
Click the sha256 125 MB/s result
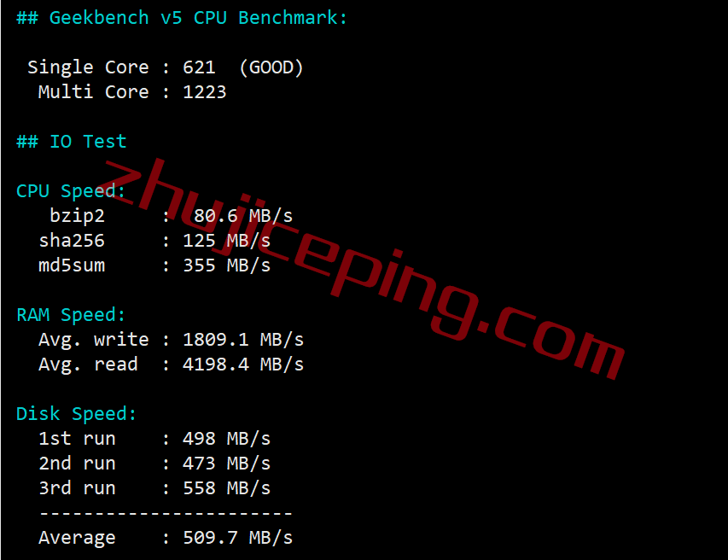click(x=226, y=241)
